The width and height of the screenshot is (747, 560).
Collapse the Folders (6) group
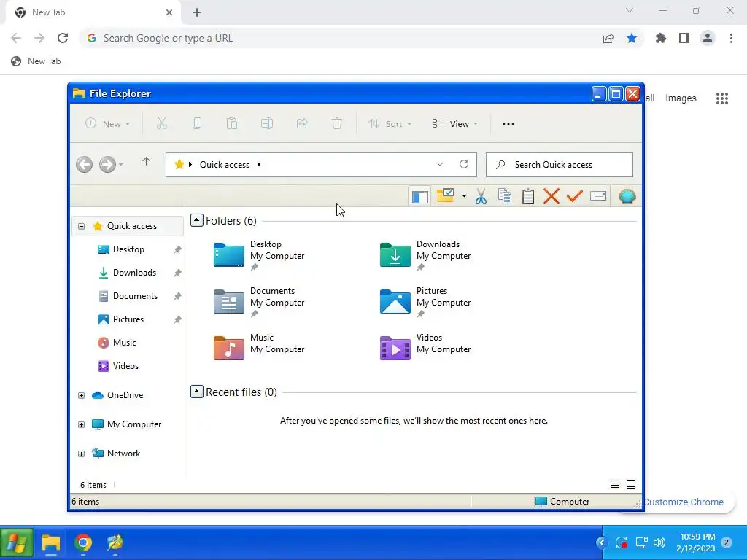point(197,220)
